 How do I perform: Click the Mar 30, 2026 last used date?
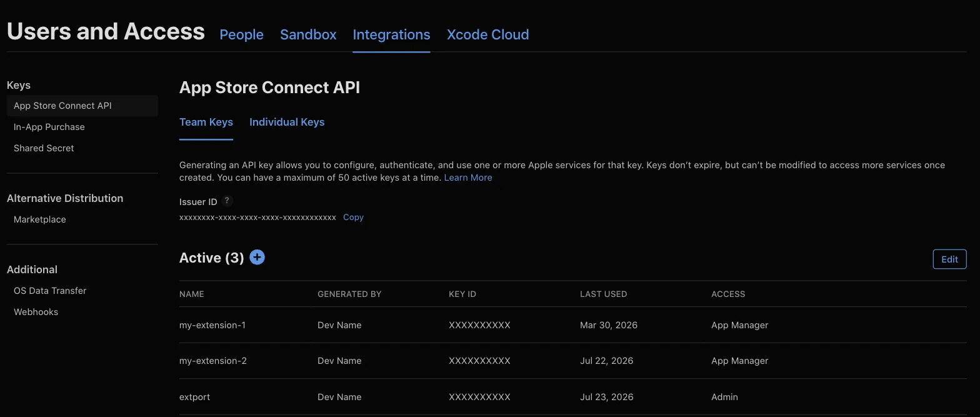pyautogui.click(x=609, y=325)
